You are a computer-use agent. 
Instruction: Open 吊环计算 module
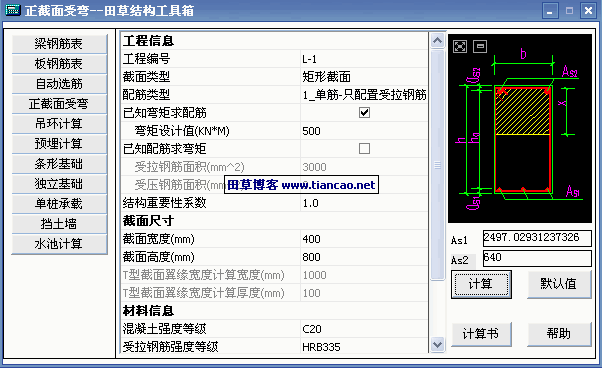tap(59, 124)
